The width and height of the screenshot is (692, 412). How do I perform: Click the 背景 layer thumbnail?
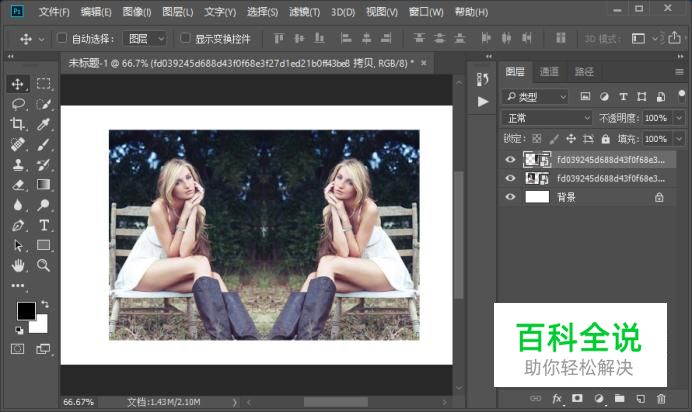click(x=537, y=198)
